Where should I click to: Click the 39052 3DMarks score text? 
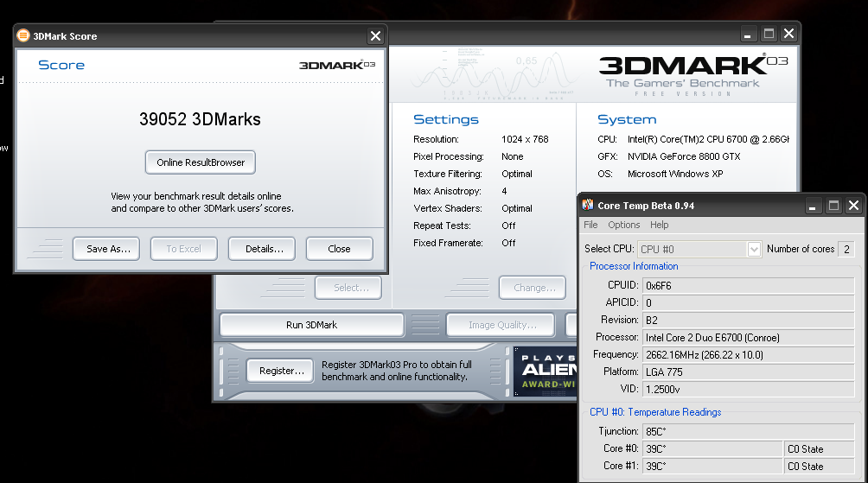[200, 119]
